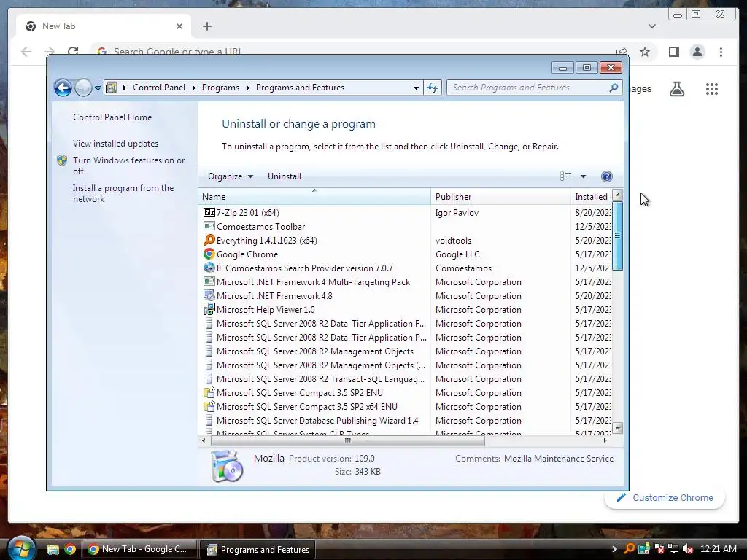Image resolution: width=747 pixels, height=560 pixels.
Task: Click the horizontal scrollbar thumb in program list
Action: (x=348, y=441)
